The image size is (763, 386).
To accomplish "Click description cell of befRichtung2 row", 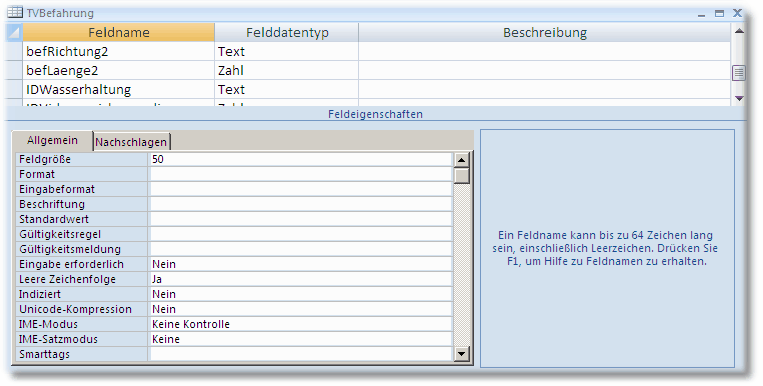I will [x=545, y=51].
